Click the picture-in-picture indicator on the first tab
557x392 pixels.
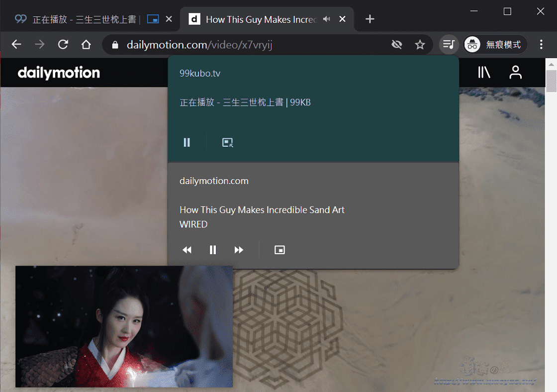pos(153,19)
